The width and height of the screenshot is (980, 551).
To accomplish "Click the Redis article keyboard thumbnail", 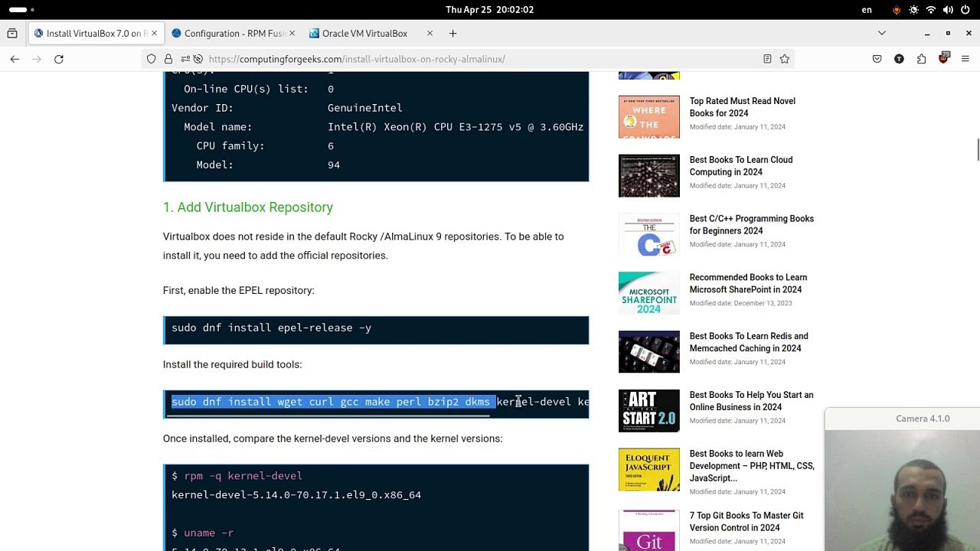I will (x=648, y=352).
